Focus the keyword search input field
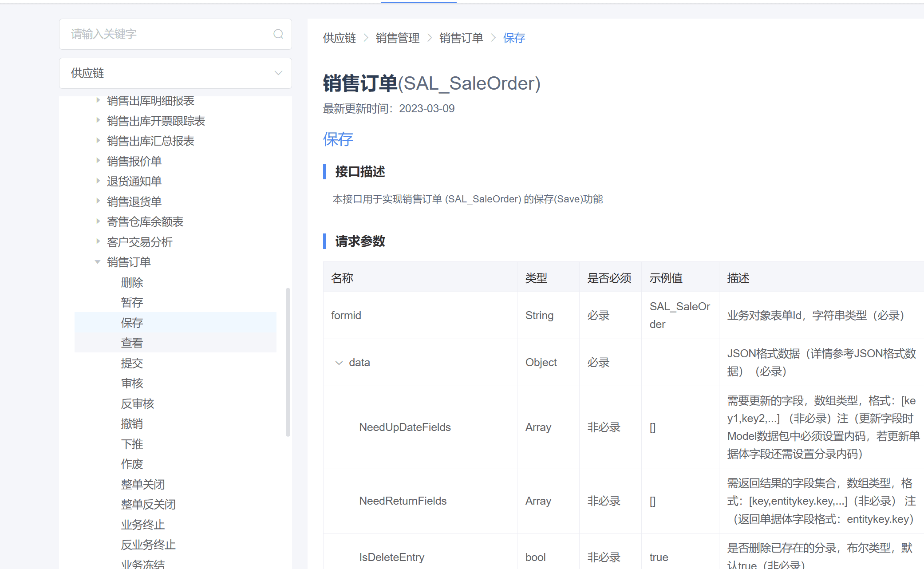This screenshot has width=924, height=569. click(175, 34)
